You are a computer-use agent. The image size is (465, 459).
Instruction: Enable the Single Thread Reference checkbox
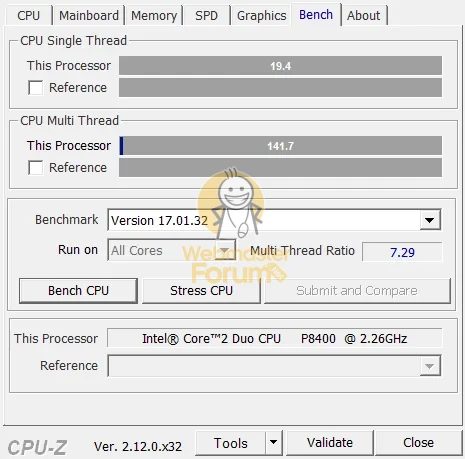pos(35,88)
